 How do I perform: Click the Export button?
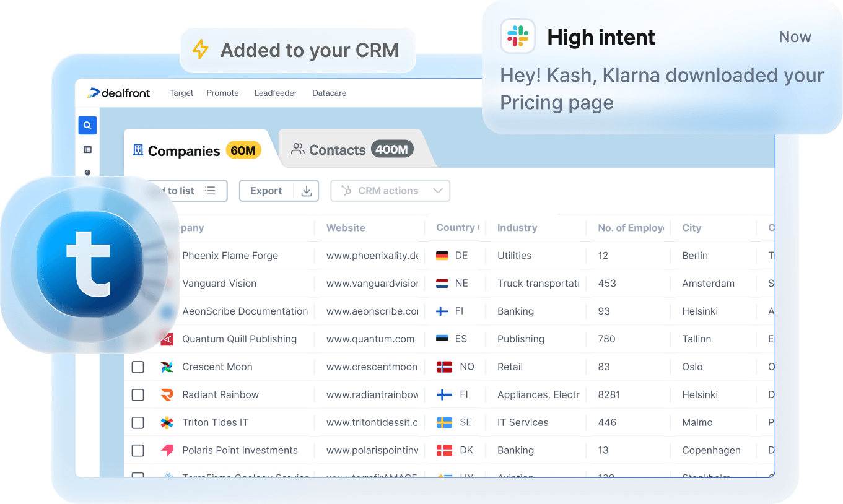[x=279, y=191]
